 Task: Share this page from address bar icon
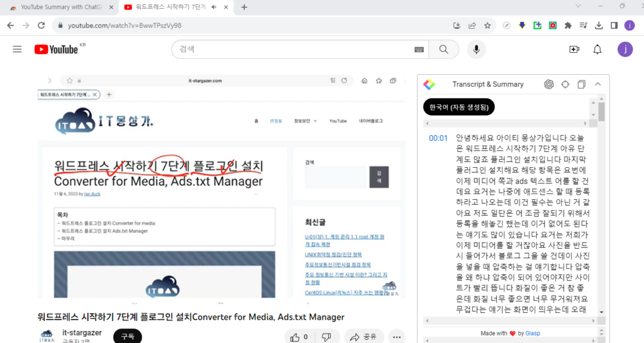(x=472, y=25)
